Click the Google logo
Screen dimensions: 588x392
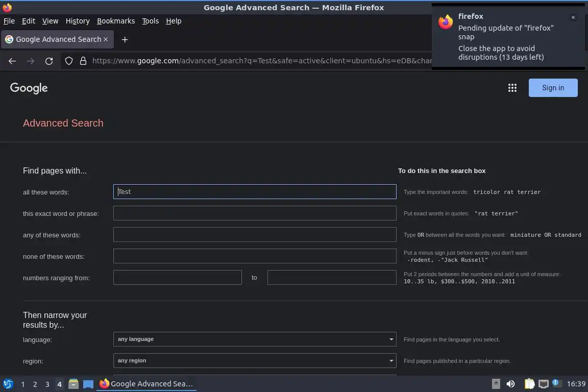[29, 88]
